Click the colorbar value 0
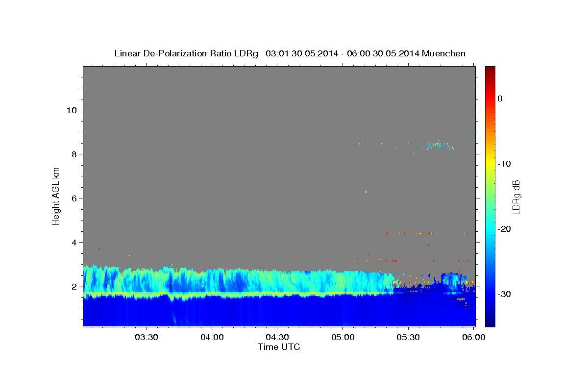 click(x=500, y=98)
